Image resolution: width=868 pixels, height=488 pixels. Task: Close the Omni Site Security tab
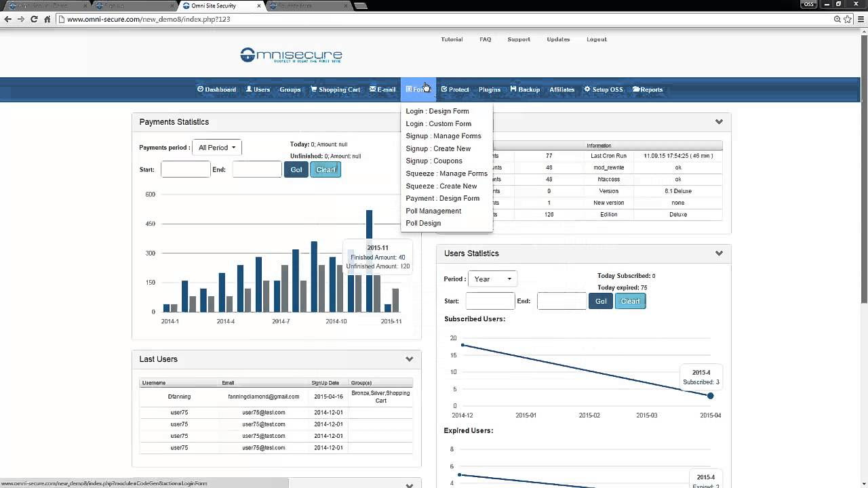(x=259, y=5)
